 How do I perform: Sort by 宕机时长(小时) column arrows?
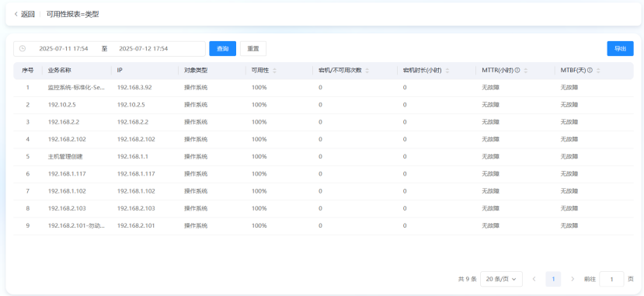click(447, 71)
